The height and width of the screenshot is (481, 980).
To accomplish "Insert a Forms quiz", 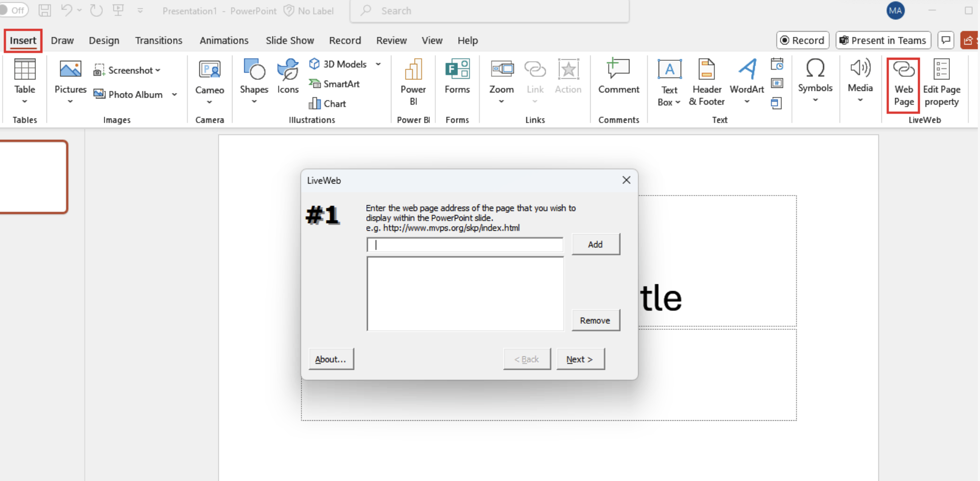I will click(x=457, y=77).
